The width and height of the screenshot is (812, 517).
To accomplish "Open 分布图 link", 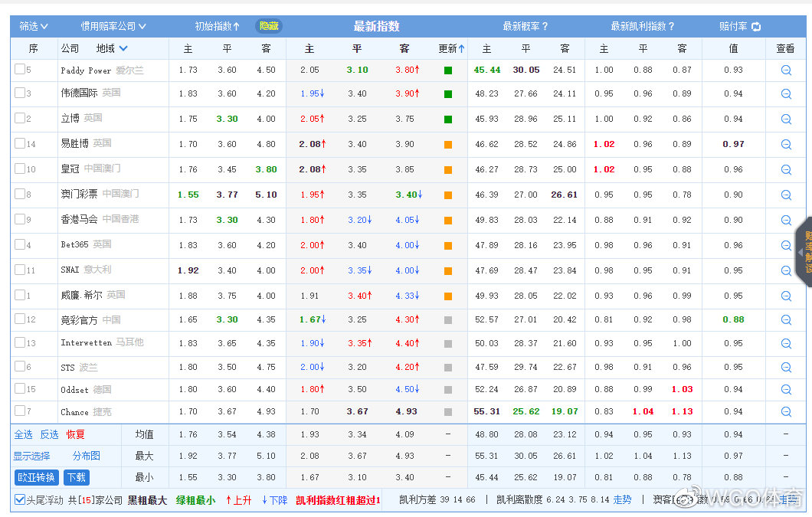I will (86, 456).
